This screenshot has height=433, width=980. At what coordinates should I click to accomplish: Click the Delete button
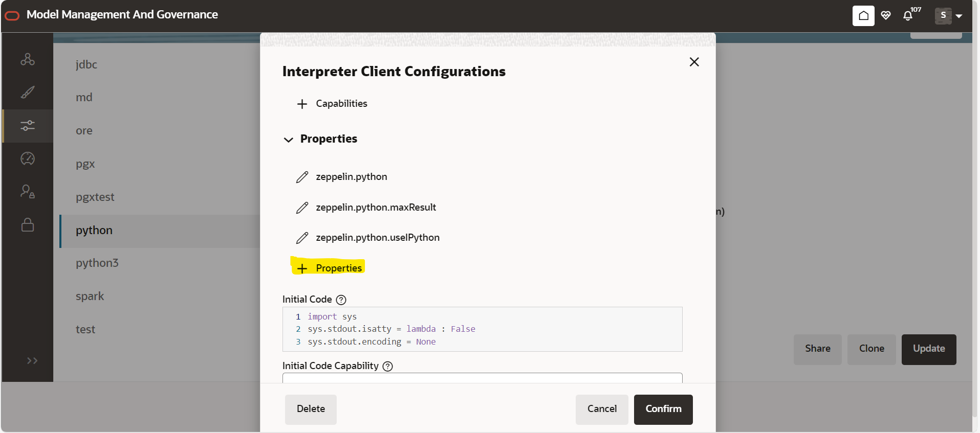[311, 409]
